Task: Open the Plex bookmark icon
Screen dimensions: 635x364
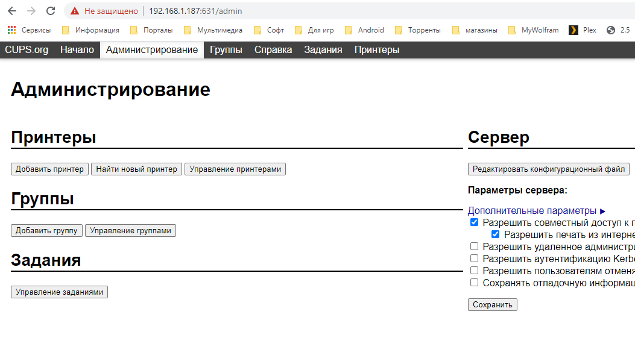Action: pos(573,30)
